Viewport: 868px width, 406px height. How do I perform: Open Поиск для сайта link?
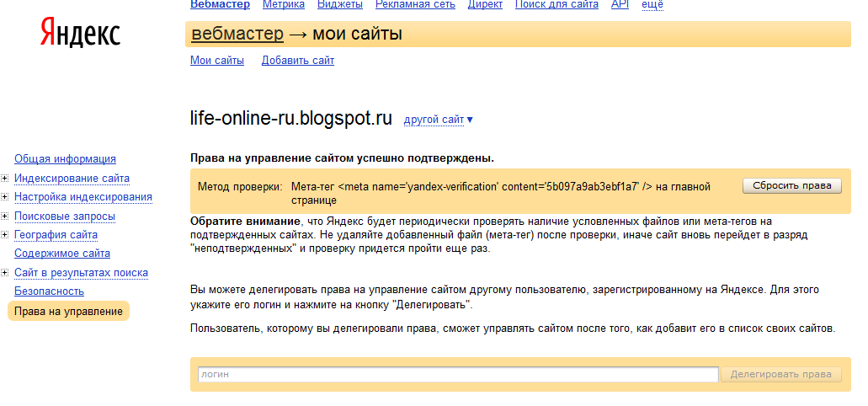coord(556,4)
